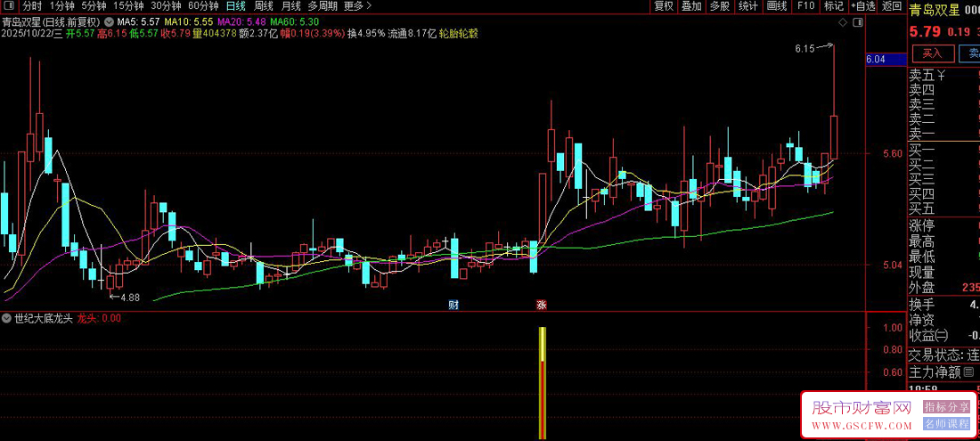Open the 画线 drawing tools

pyautogui.click(x=777, y=6)
